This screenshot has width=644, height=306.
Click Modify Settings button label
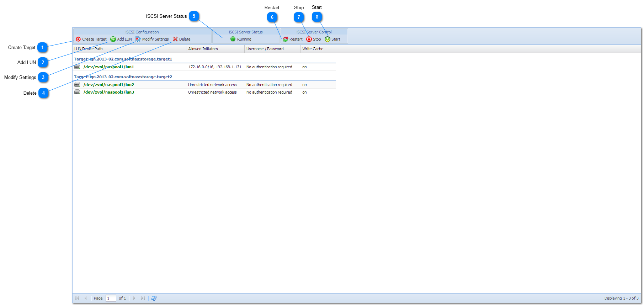155,39
